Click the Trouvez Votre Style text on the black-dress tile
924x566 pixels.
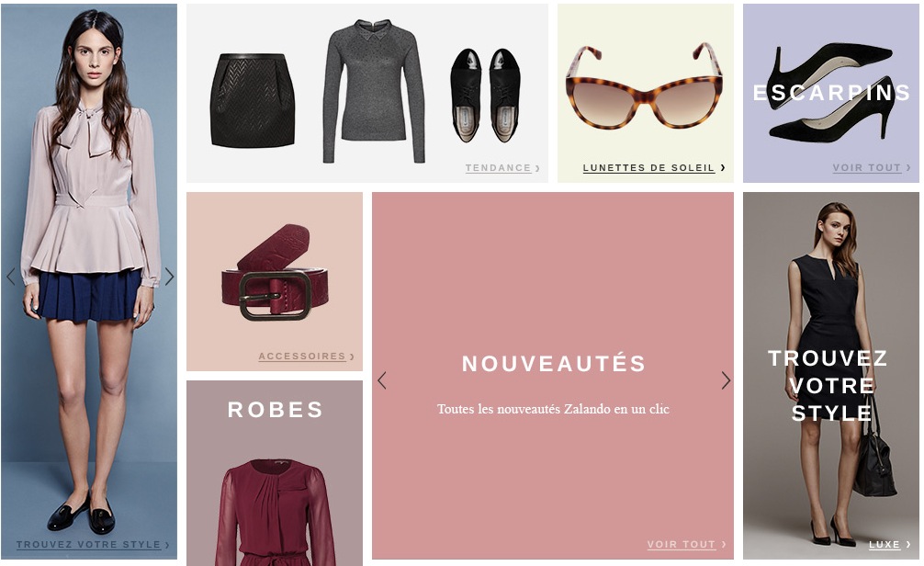coord(828,386)
